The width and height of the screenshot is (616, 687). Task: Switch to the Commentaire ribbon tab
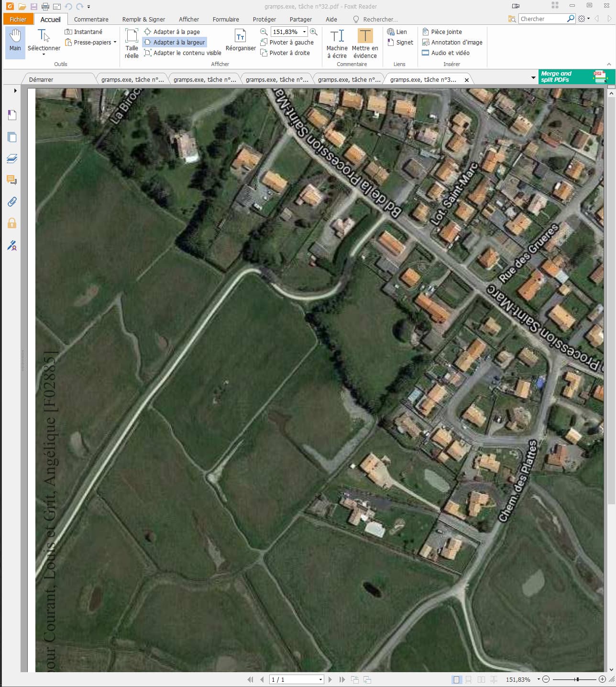91,19
